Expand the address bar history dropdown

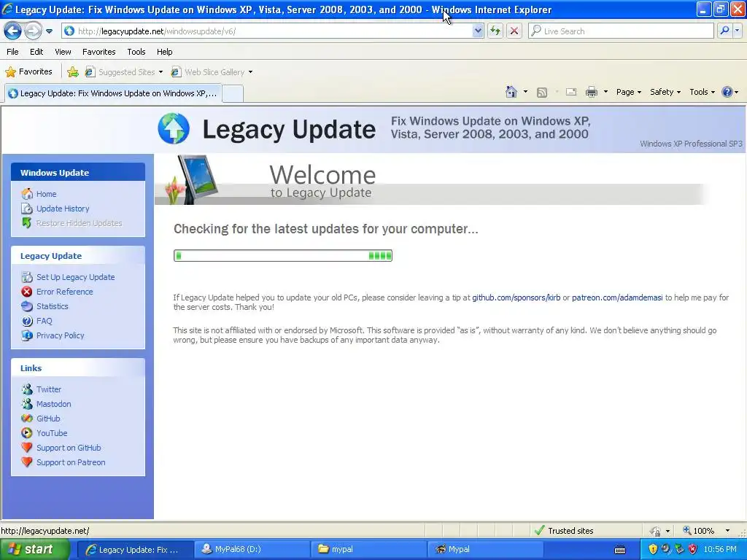click(x=478, y=31)
